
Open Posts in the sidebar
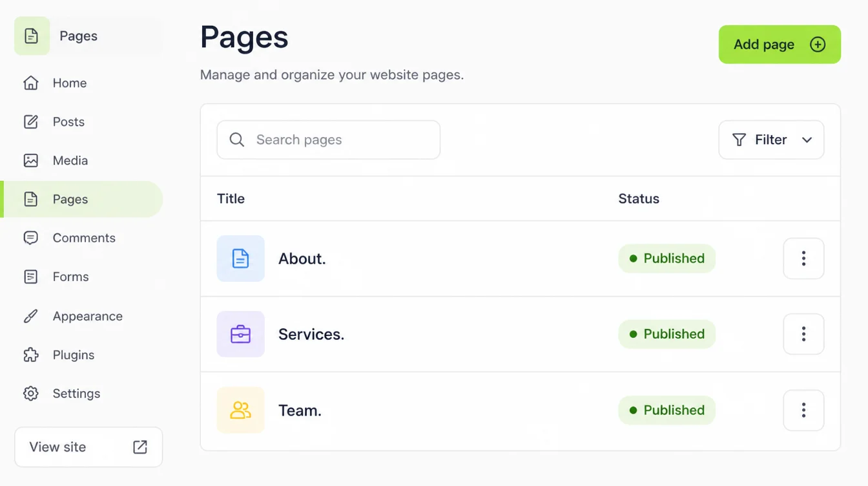click(82, 121)
